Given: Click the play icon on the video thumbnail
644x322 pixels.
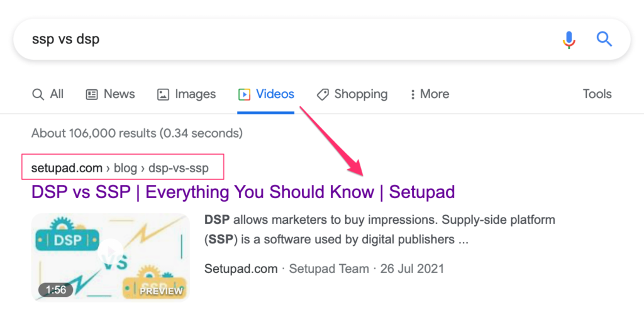Looking at the screenshot, I should click(111, 249).
